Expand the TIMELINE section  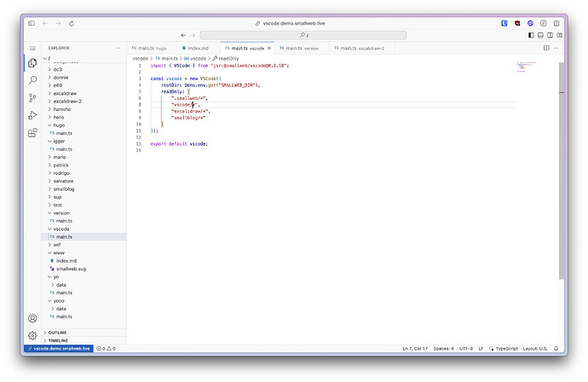pos(84,341)
